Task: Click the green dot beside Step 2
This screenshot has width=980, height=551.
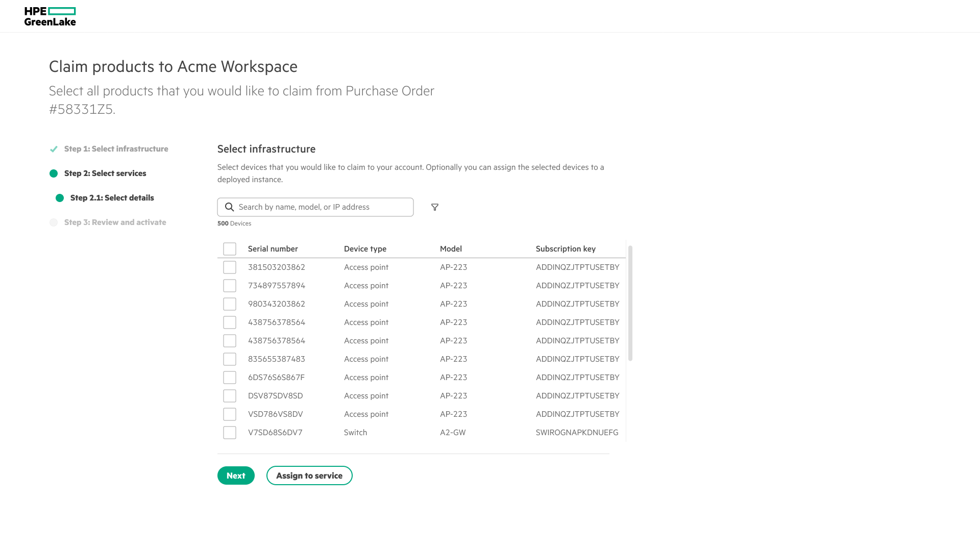Action: click(x=54, y=173)
